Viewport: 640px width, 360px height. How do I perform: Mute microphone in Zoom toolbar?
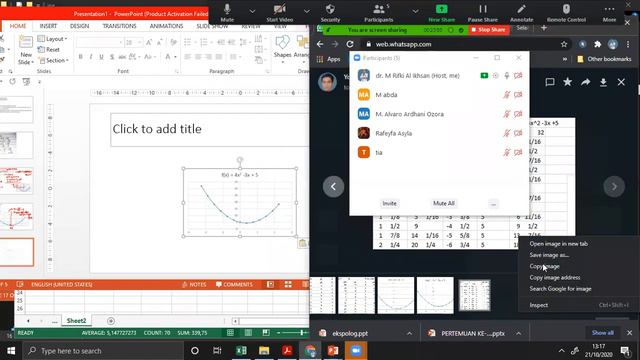(x=227, y=13)
